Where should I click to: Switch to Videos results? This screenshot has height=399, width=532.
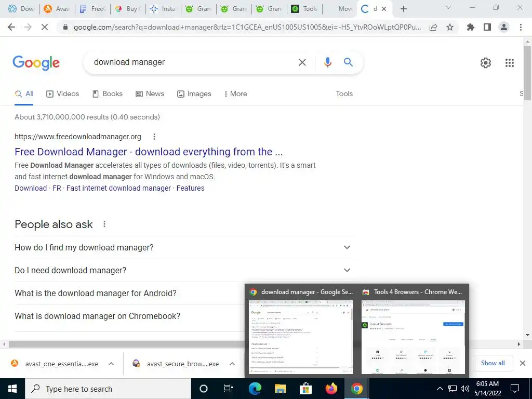coord(63,94)
